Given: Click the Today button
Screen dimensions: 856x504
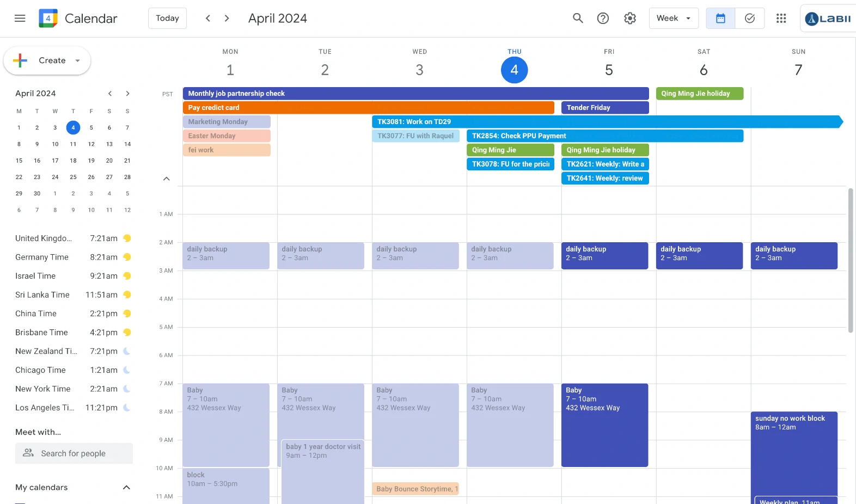Looking at the screenshot, I should (x=167, y=19).
